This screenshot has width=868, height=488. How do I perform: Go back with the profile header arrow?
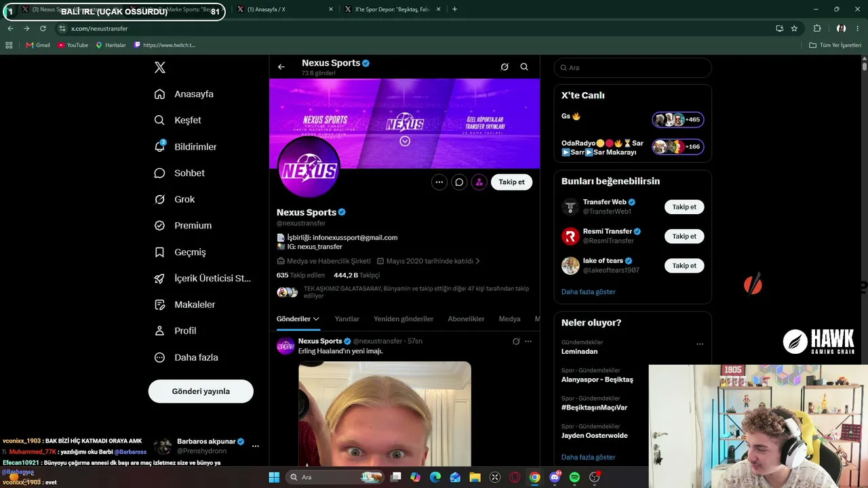(x=281, y=67)
